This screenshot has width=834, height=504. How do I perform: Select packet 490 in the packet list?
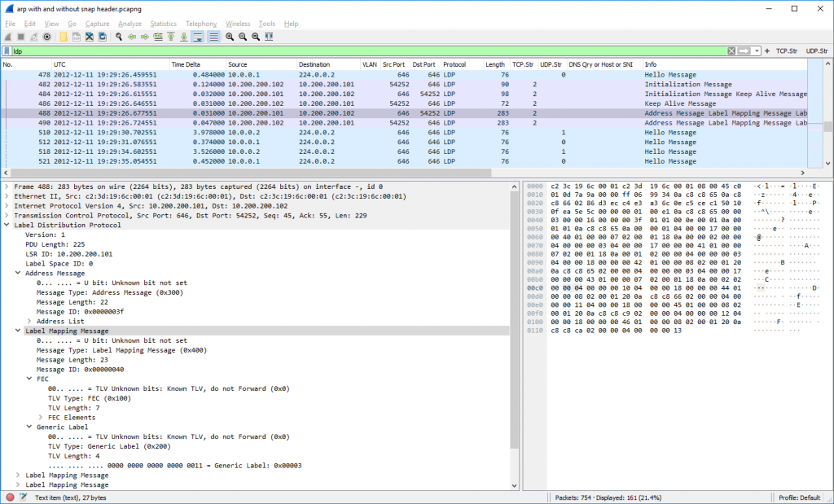click(x=326, y=123)
